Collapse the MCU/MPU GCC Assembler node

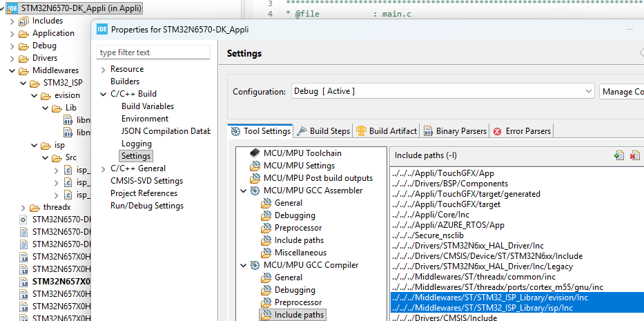coord(243,191)
